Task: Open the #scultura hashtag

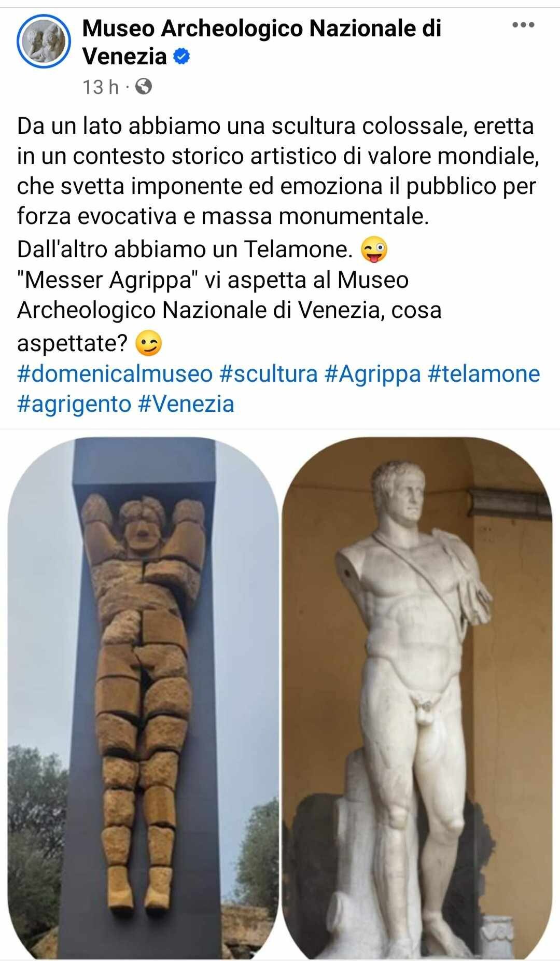Action: coord(269,374)
